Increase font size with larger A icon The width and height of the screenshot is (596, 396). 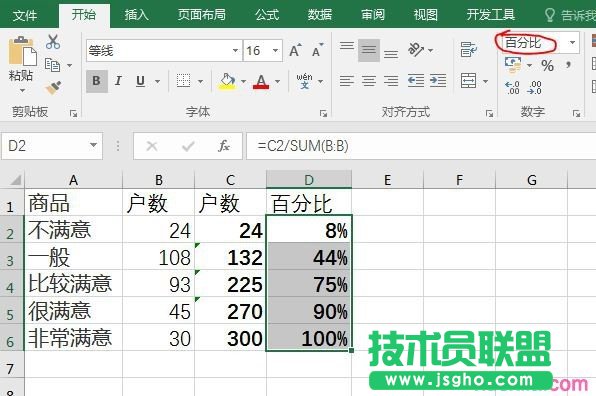click(x=295, y=50)
